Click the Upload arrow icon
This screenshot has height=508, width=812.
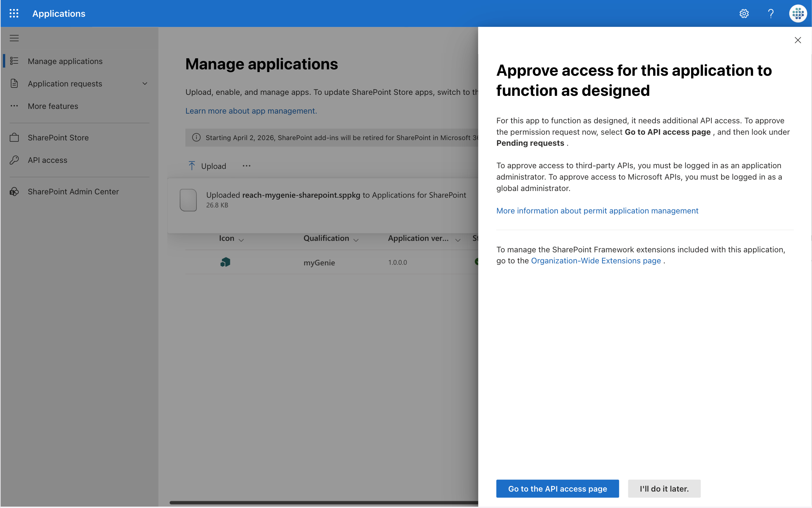click(x=191, y=166)
